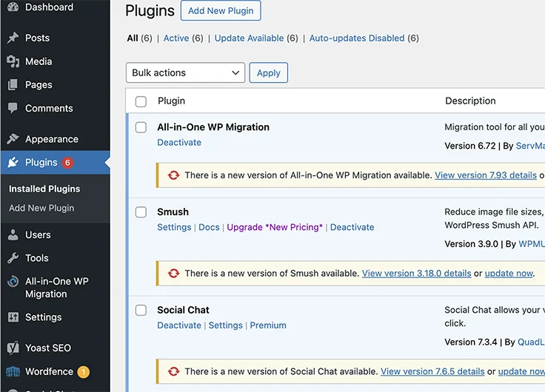Click the Pages icon in sidebar
This screenshot has width=545, height=392.
click(x=13, y=85)
